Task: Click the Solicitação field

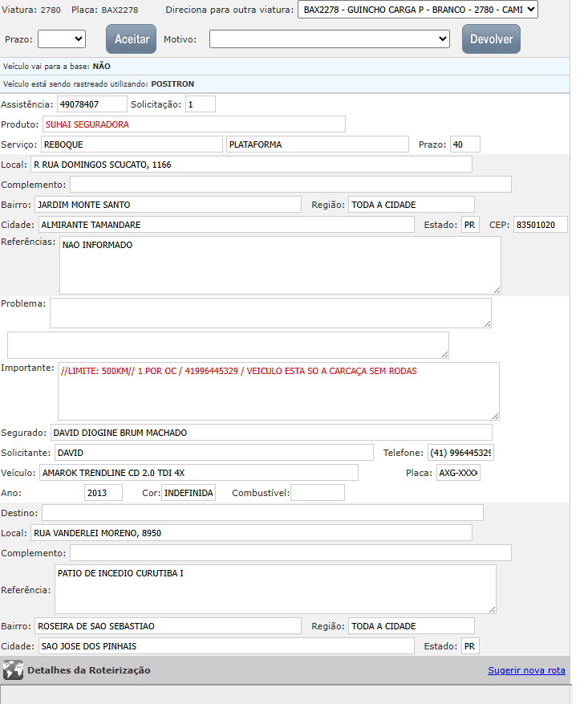Action: pyautogui.click(x=201, y=104)
